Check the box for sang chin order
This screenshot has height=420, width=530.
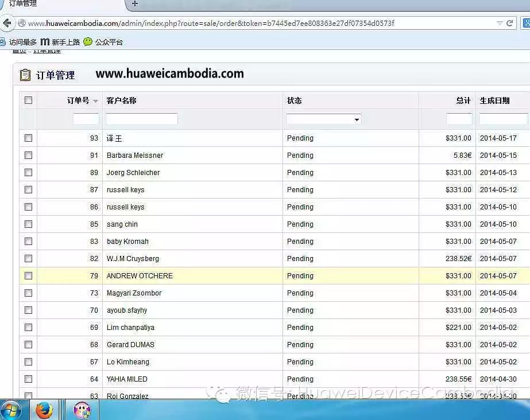28,224
